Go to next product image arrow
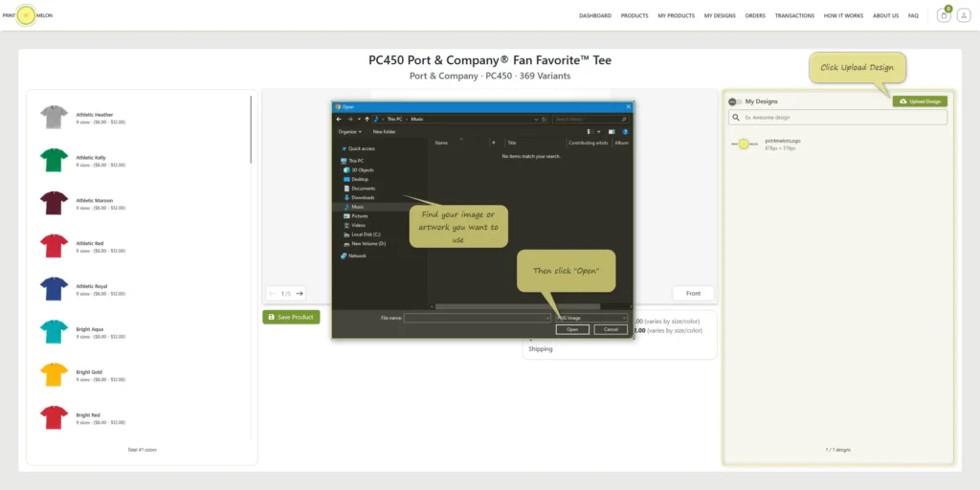This screenshot has width=980, height=490. click(x=300, y=293)
